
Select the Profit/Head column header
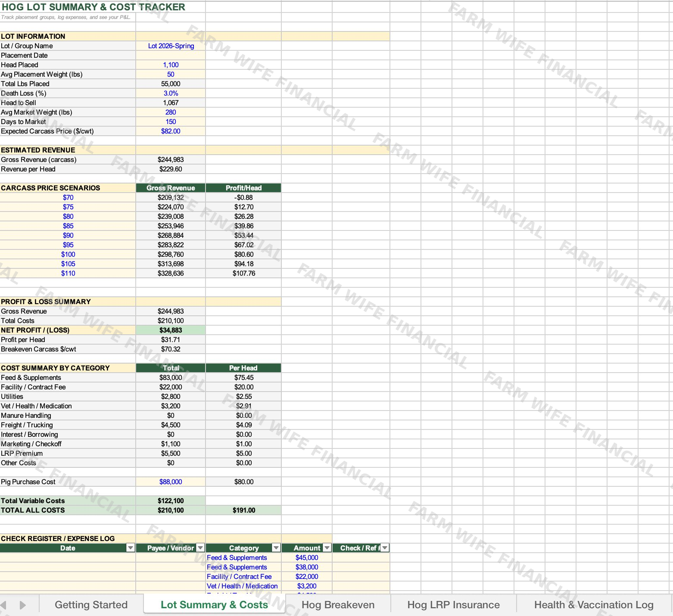(243, 188)
